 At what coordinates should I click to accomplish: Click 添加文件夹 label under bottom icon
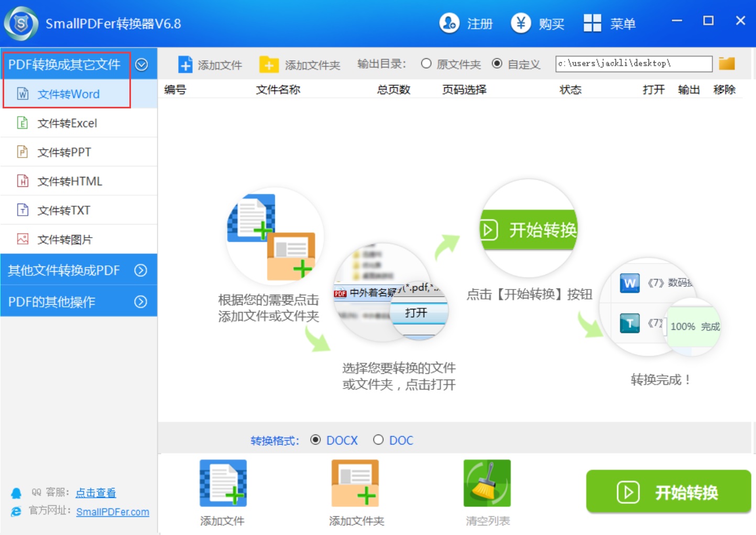[x=356, y=521]
